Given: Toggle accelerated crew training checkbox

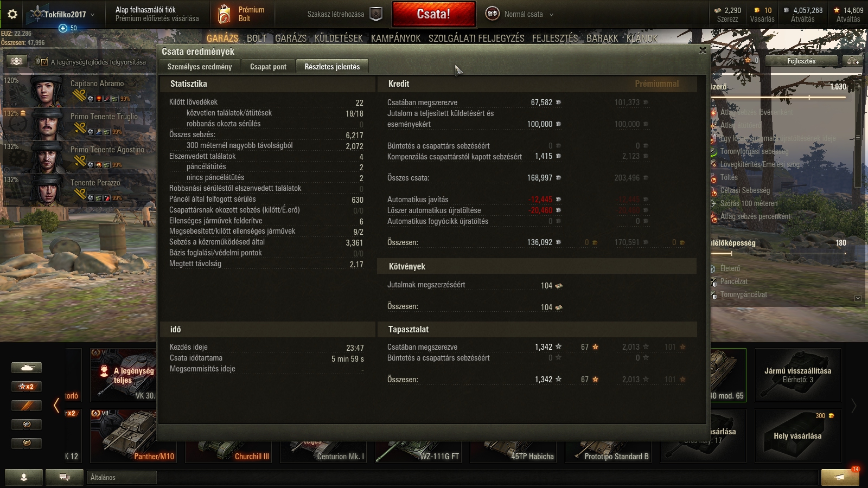Looking at the screenshot, I should pos(44,62).
